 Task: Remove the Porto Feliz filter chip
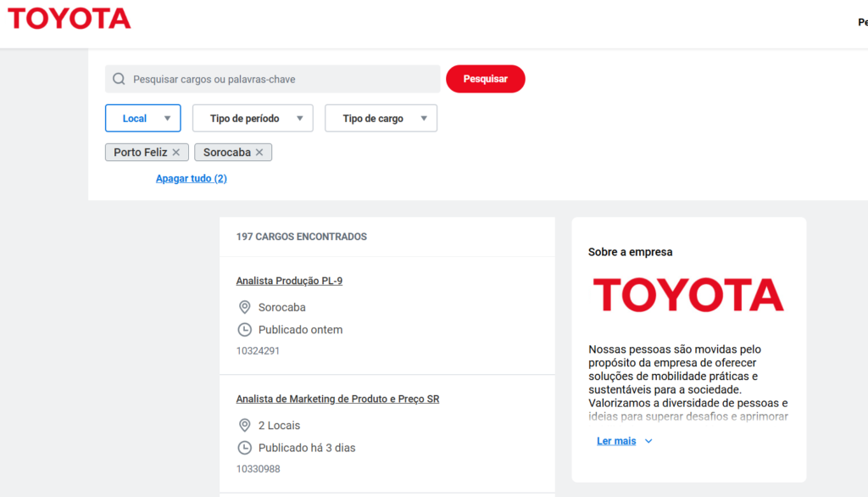point(176,153)
